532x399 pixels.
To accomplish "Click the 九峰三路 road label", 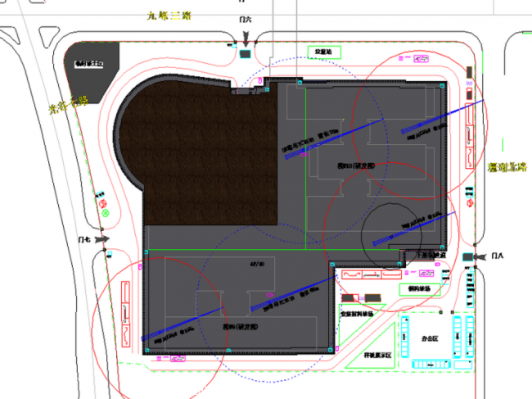I will [x=168, y=16].
